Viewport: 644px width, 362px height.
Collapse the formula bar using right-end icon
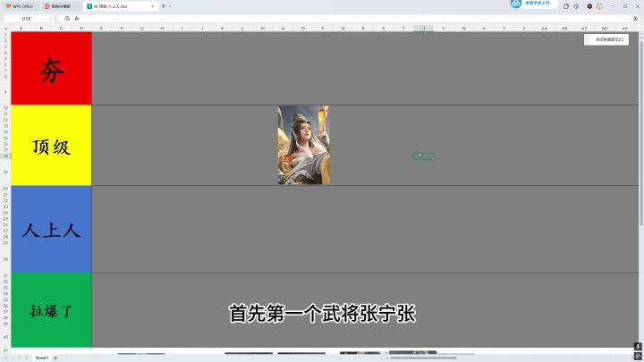635,19
